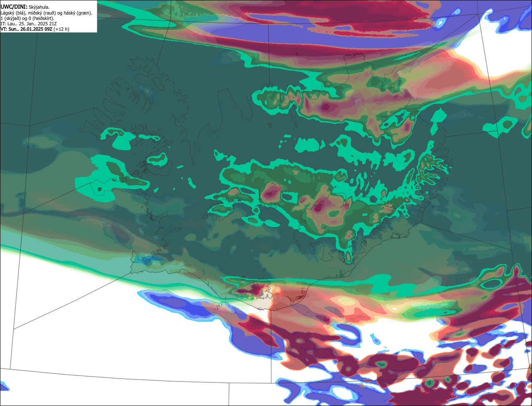
Task: Click the 'UWC/DINI: Skýjahula.' title line
Action: [x=25, y=7]
